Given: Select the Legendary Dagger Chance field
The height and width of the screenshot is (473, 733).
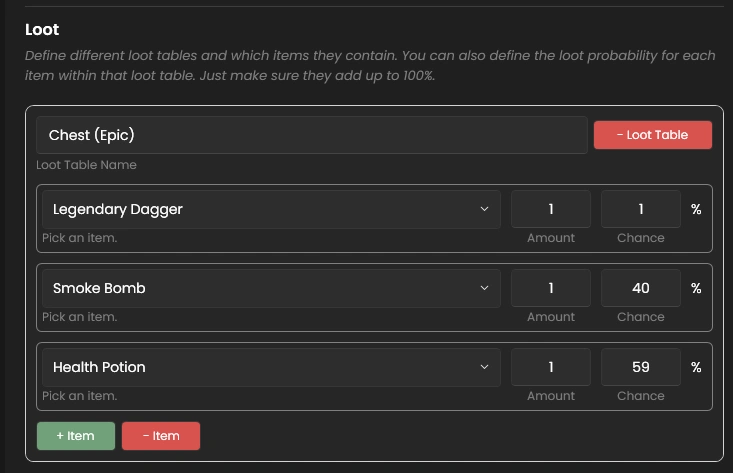Looking at the screenshot, I should coord(640,209).
